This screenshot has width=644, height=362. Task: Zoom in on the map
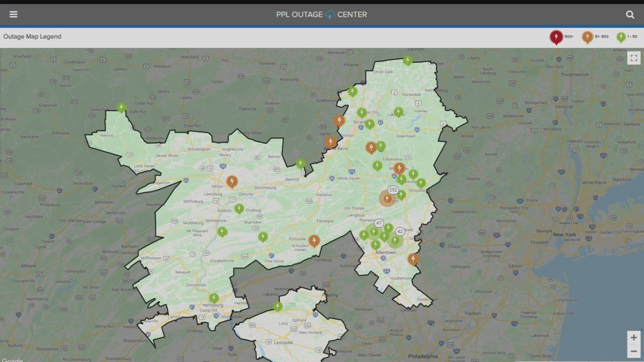point(633,337)
